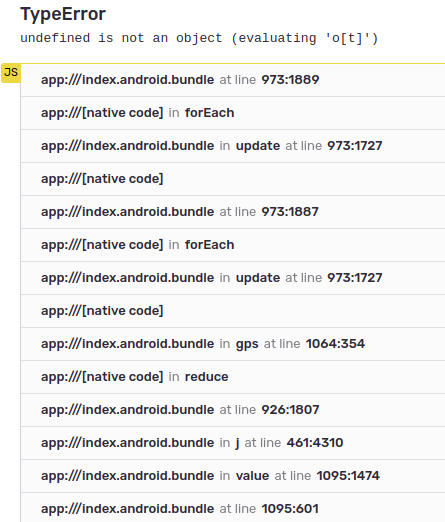The image size is (445, 522).
Task: Click the first bare native code frame row
Action: (x=233, y=179)
